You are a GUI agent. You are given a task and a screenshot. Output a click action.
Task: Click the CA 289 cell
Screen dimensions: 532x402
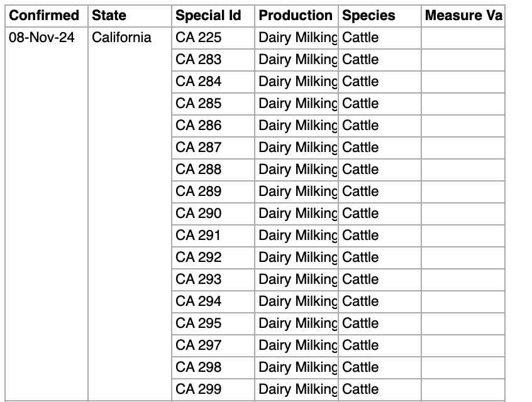199,192
